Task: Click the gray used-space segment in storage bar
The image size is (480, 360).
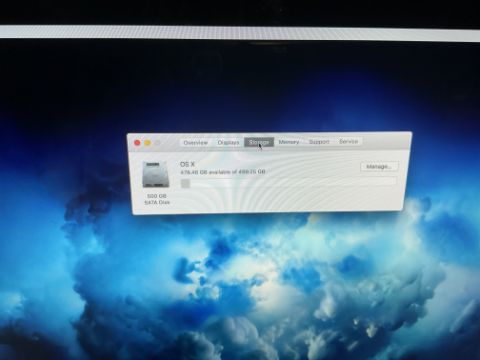Action: 185,183
